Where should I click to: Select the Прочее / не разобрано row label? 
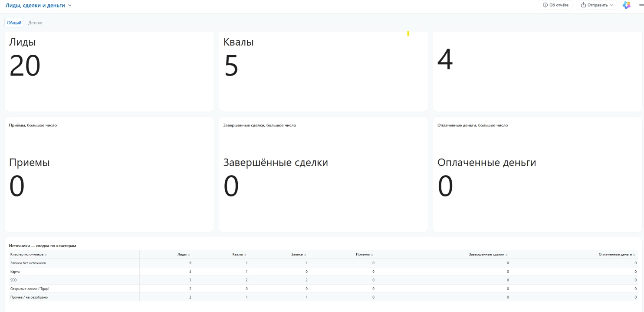tap(29, 297)
